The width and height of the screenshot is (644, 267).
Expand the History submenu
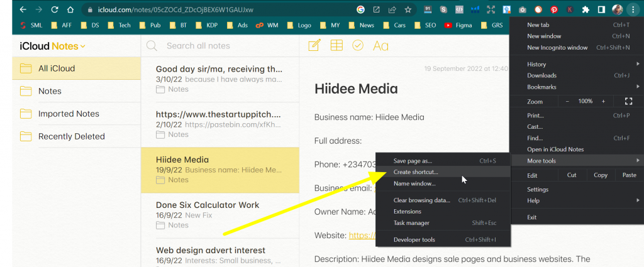pos(577,64)
